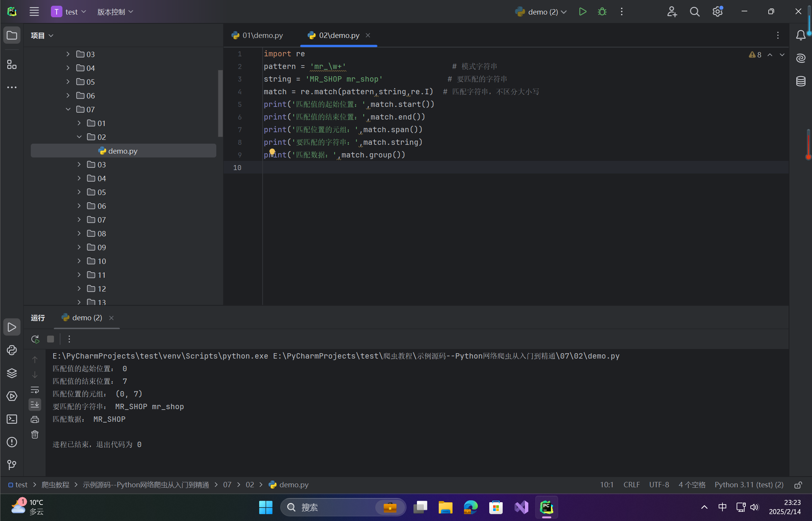812x521 pixels.
Task: Click the project tree vertical scrollbar
Action: 220,103
